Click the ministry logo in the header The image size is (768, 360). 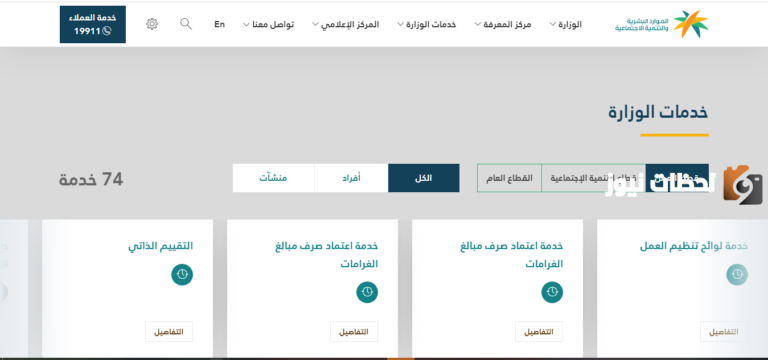tap(661, 24)
